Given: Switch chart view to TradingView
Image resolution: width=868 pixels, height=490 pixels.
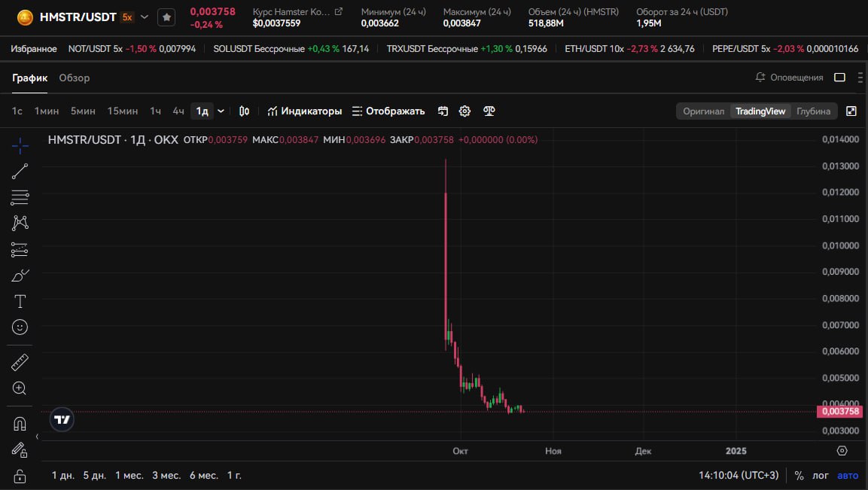Looking at the screenshot, I should [760, 111].
